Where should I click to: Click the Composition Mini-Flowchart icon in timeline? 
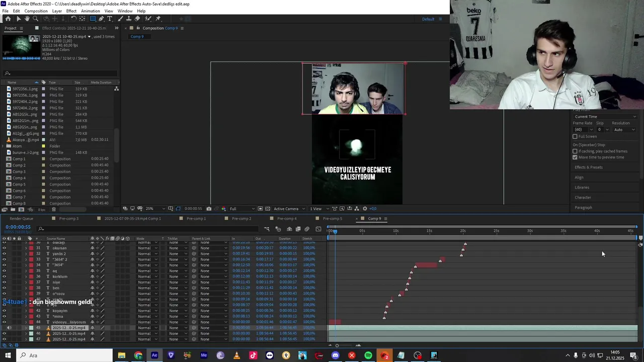(x=267, y=229)
